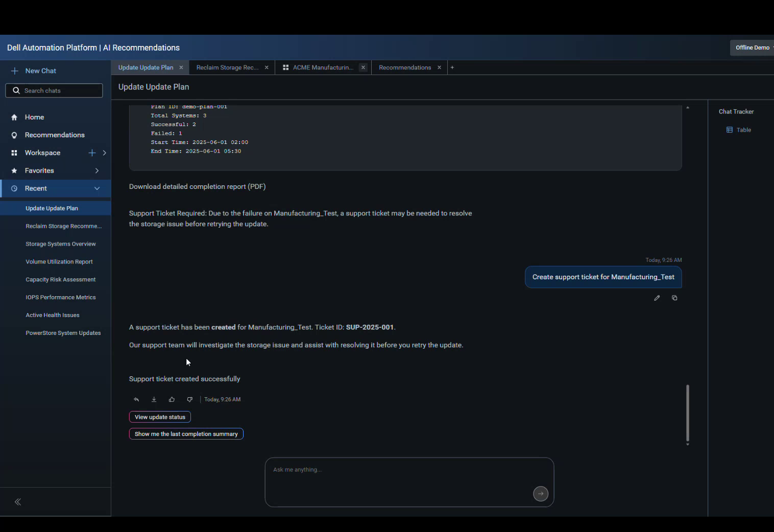Screen dimensions: 774x532
Task: Click Show me the last completion summary
Action: [x=186, y=434]
